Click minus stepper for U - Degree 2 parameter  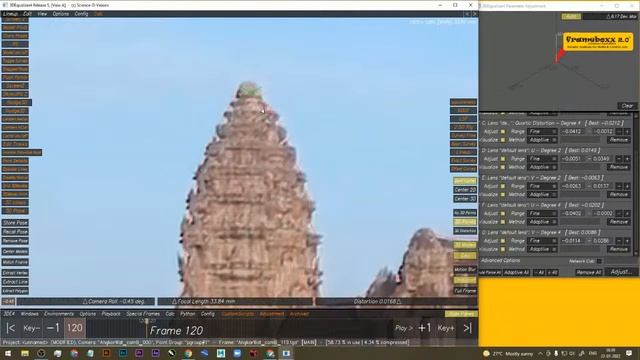(x=619, y=159)
